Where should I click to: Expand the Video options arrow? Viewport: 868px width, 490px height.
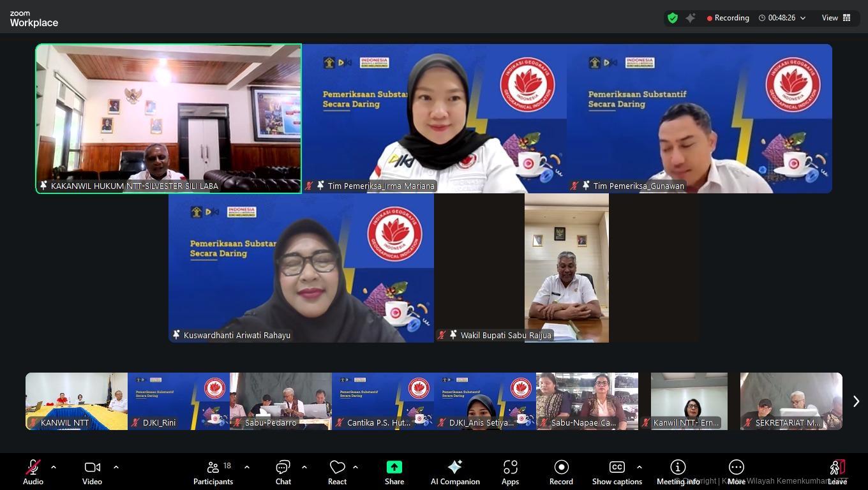pos(116,467)
